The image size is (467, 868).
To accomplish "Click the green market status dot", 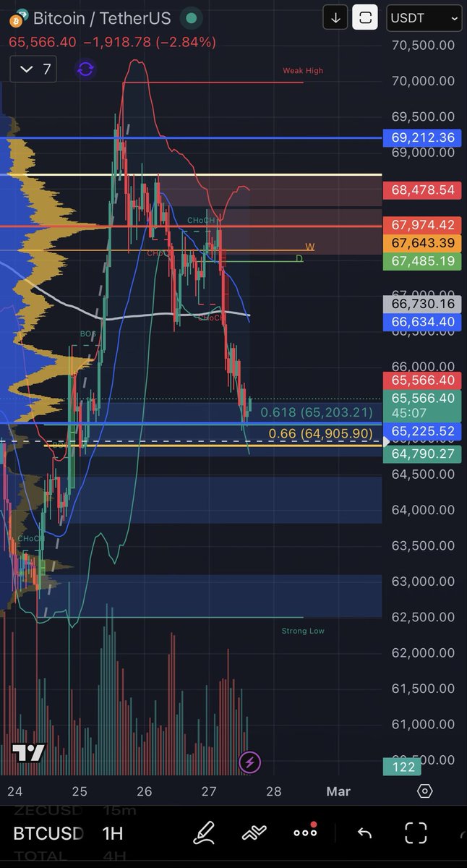I will coord(191,17).
